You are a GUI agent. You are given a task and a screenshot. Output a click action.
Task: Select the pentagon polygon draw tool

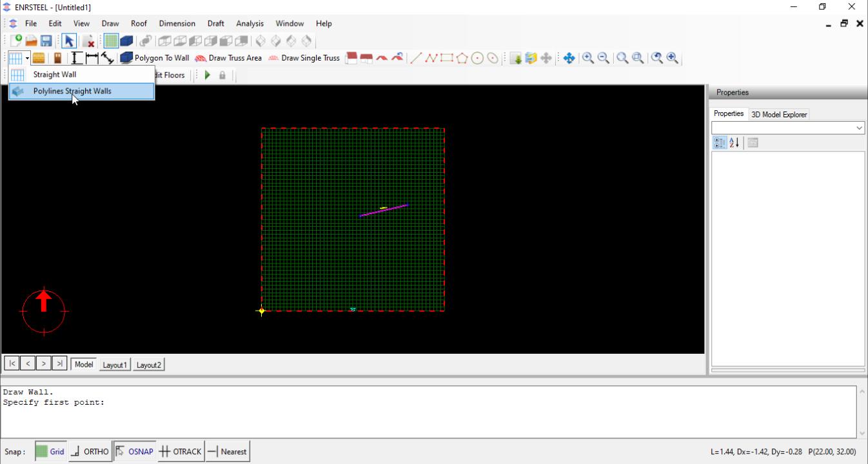click(x=462, y=58)
